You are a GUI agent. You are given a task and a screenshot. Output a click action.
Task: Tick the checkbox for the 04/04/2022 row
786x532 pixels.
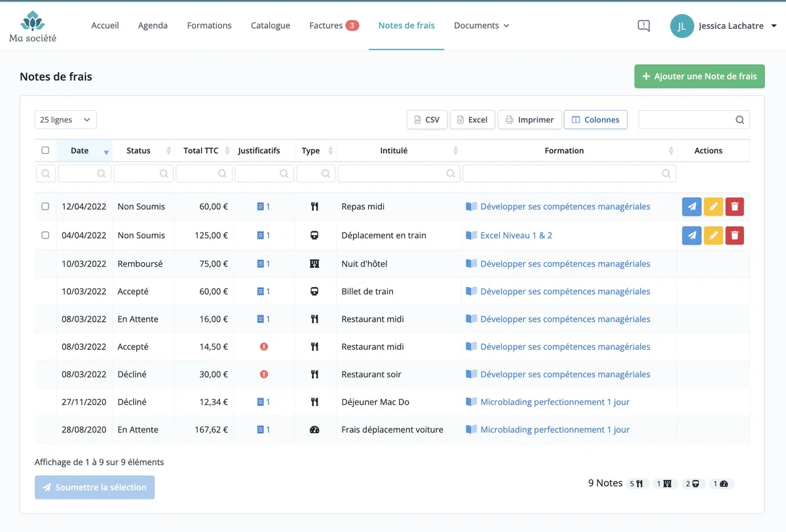click(45, 235)
